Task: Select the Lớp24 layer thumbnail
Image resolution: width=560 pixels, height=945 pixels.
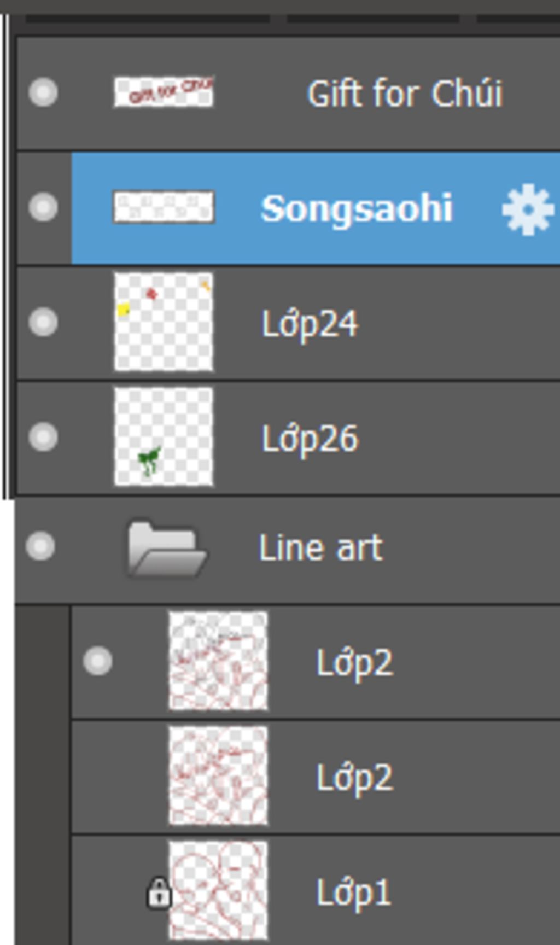Action: (164, 322)
